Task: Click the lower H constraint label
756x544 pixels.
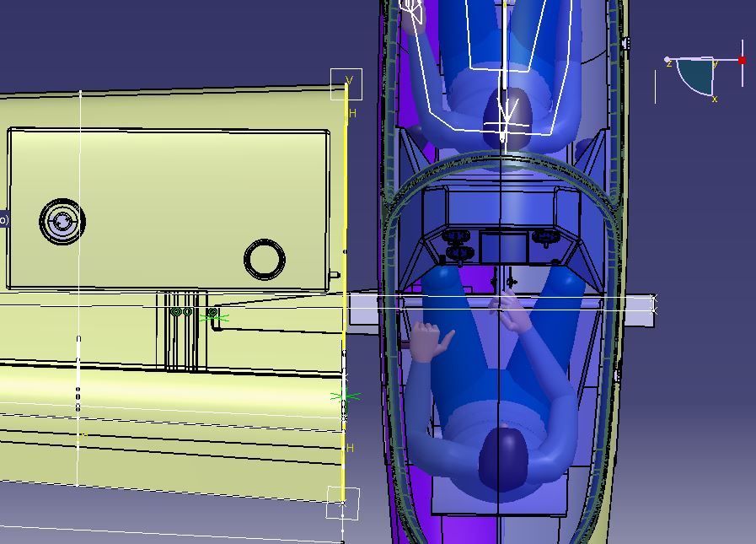Action: tap(351, 448)
